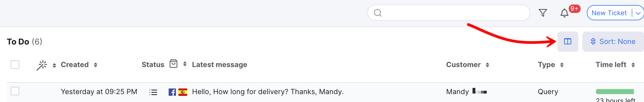The image size is (644, 102).
Task: Sort by the Time left column
Action: (x=633, y=65)
